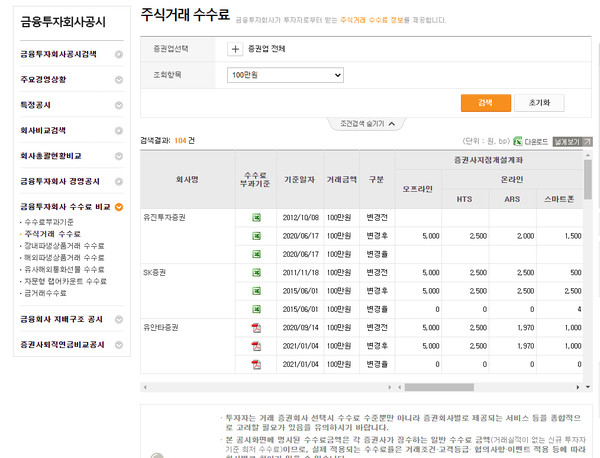Open 금융회사 지배구조 공시 menu
The width and height of the screenshot is (600, 458).
[x=62, y=319]
